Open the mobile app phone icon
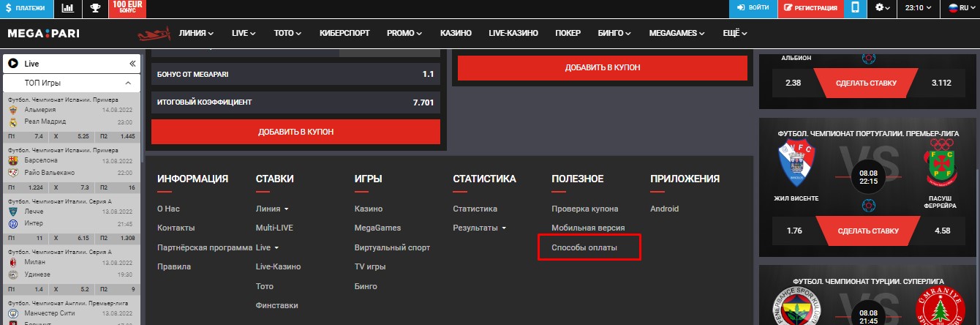The height and width of the screenshot is (325, 980). tap(855, 8)
